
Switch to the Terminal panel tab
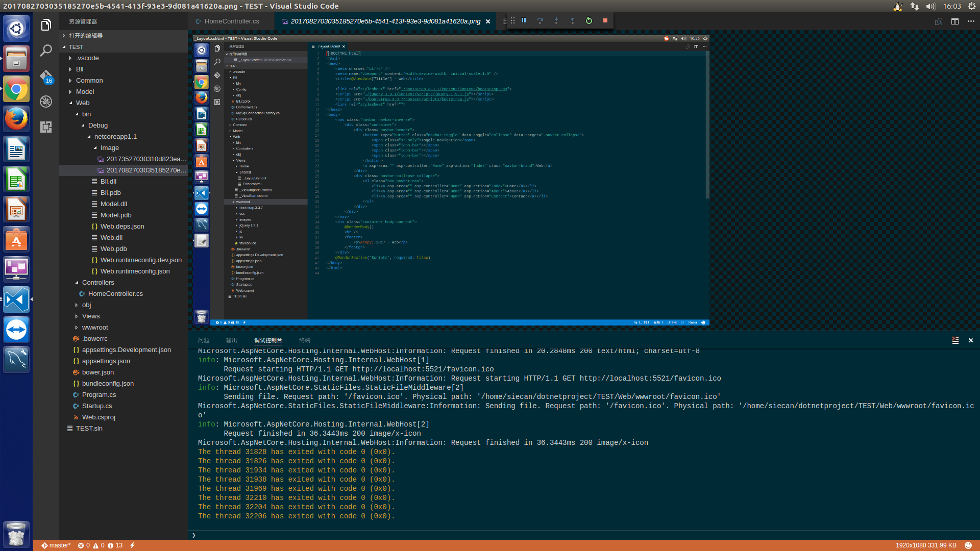(x=305, y=340)
